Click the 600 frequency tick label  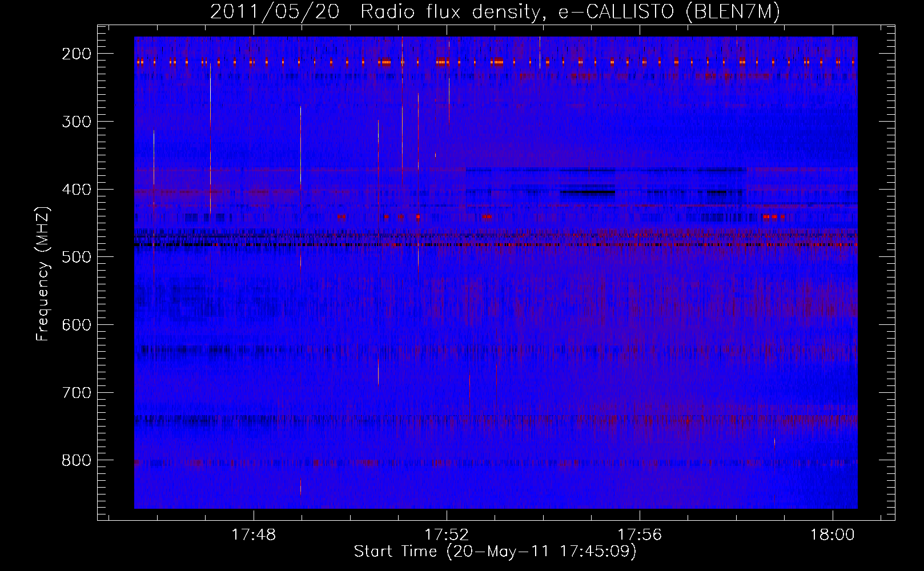pos(76,324)
